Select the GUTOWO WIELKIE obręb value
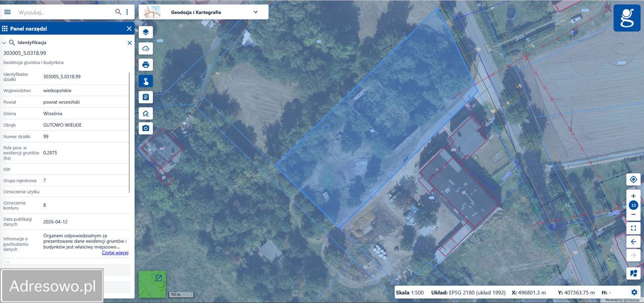This screenshot has height=303, width=644. click(x=62, y=125)
